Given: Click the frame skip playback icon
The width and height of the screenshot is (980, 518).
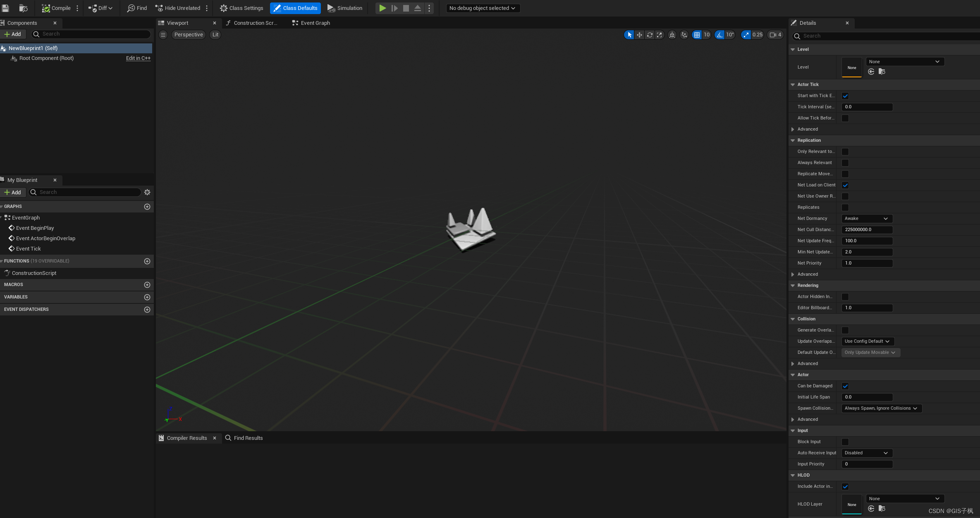Looking at the screenshot, I should point(394,8).
